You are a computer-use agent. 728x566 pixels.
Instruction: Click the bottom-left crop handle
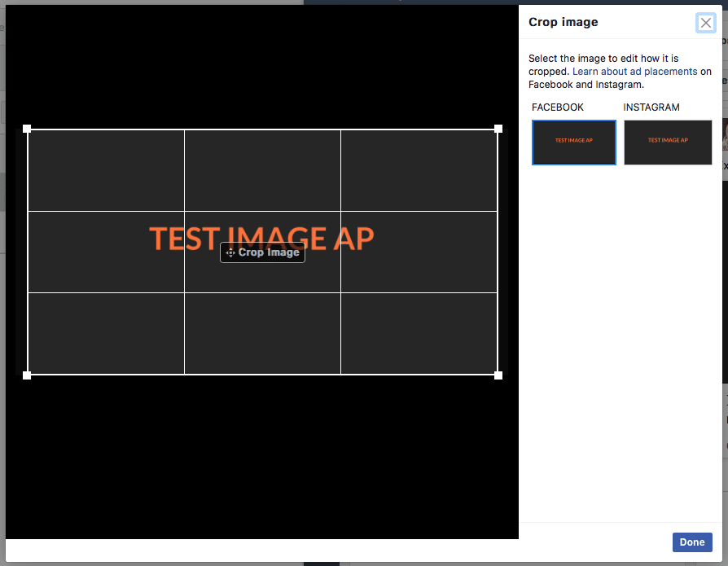27,375
